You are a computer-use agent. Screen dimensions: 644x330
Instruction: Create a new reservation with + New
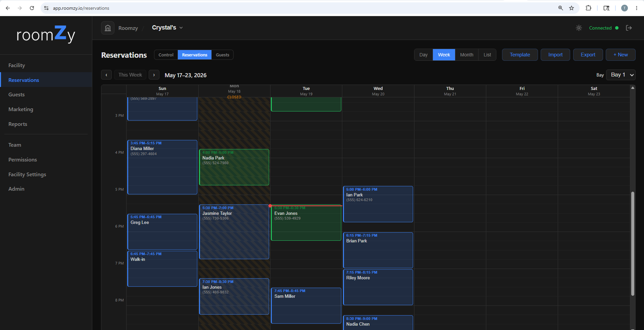tap(621, 55)
